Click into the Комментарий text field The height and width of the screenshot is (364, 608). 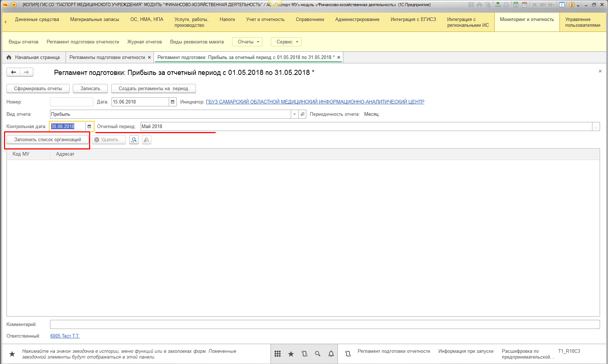point(324,325)
